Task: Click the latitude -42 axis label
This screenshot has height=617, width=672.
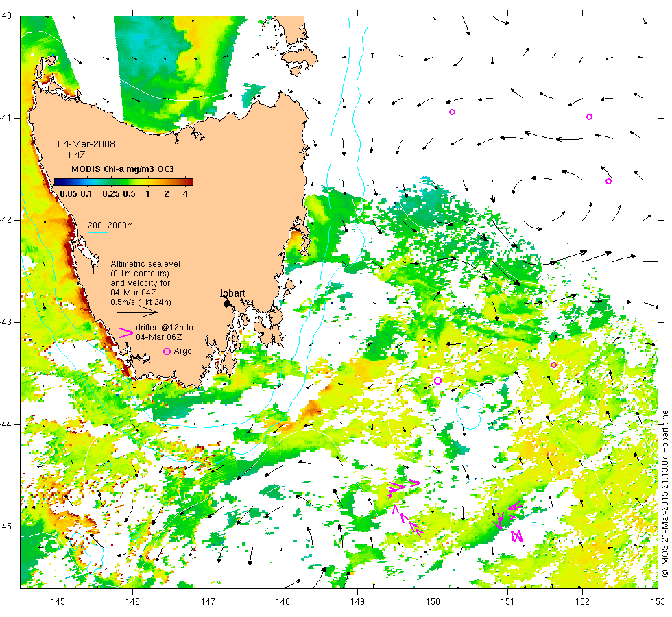Action: point(5,220)
